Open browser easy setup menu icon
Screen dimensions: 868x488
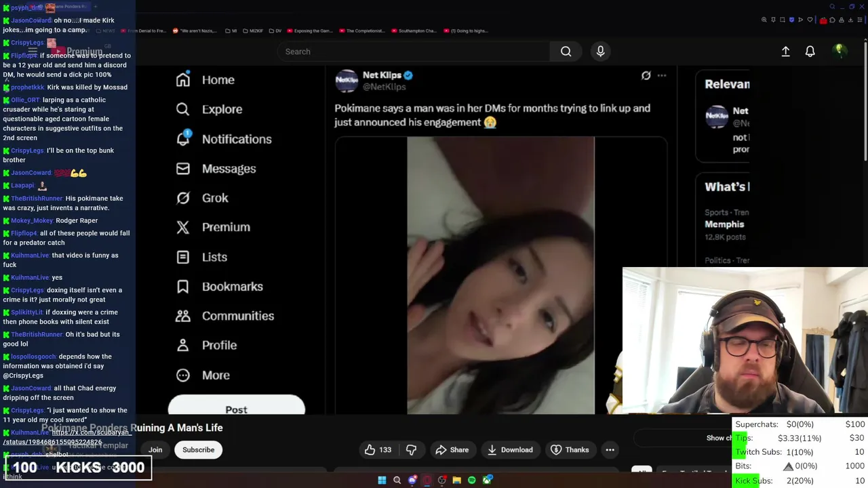[860, 20]
